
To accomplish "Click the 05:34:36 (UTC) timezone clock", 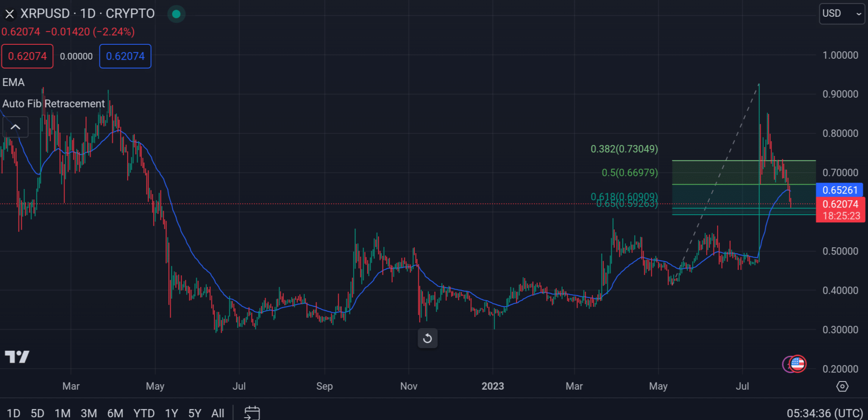I will click(x=825, y=413).
